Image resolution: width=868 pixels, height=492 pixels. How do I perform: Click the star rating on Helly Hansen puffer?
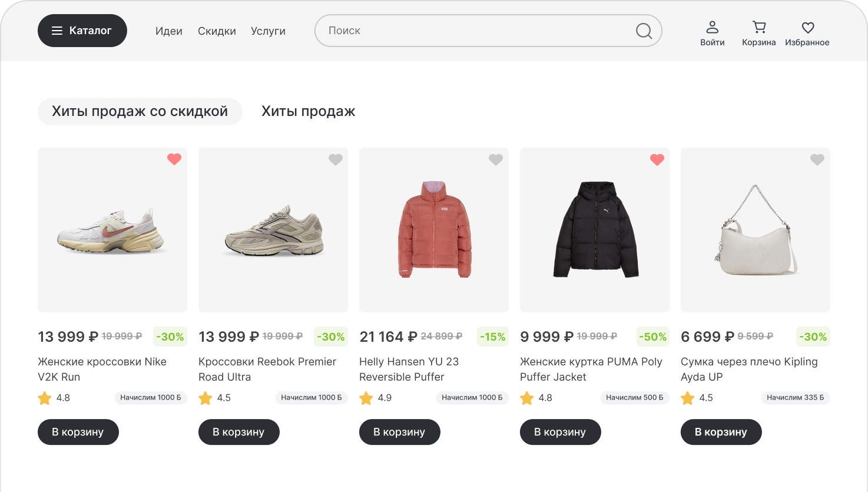(366, 398)
